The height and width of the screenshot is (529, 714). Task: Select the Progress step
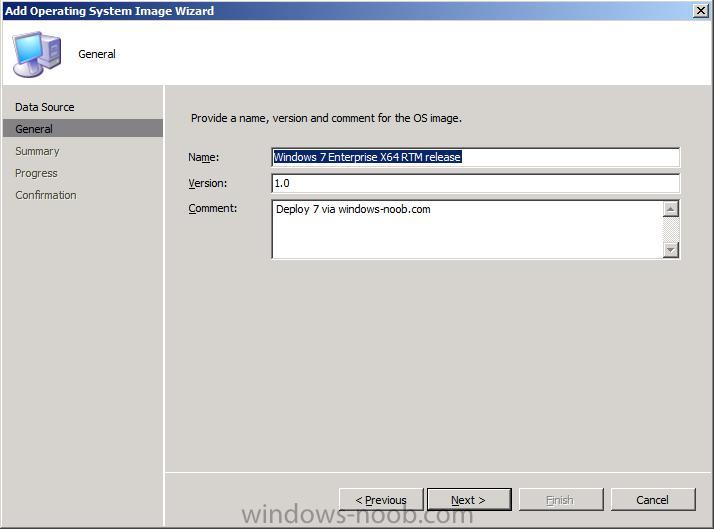point(36,173)
